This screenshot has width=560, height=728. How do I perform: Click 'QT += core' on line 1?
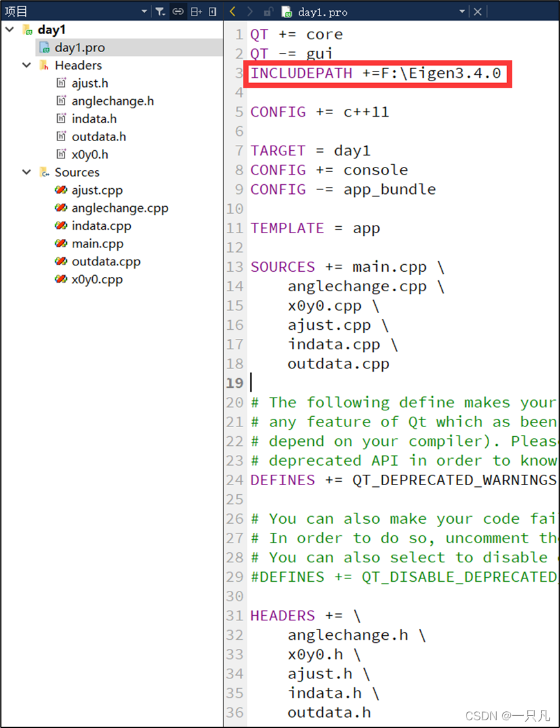pyautogui.click(x=296, y=34)
